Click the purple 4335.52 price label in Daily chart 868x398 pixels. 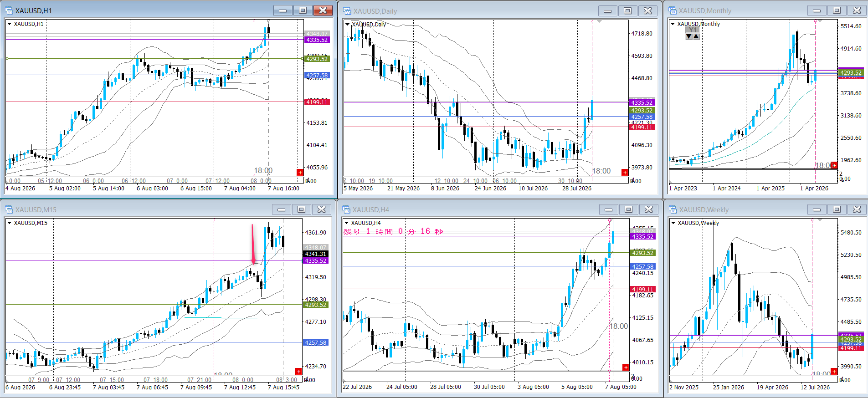[642, 102]
